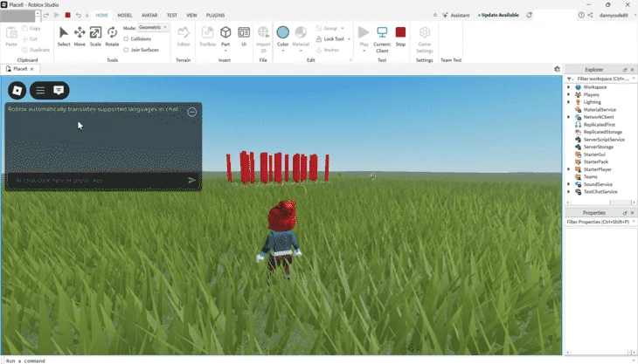Switch to the AVATAR ribbon tab
Image resolution: width=638 pixels, height=364 pixels.
[x=149, y=15]
